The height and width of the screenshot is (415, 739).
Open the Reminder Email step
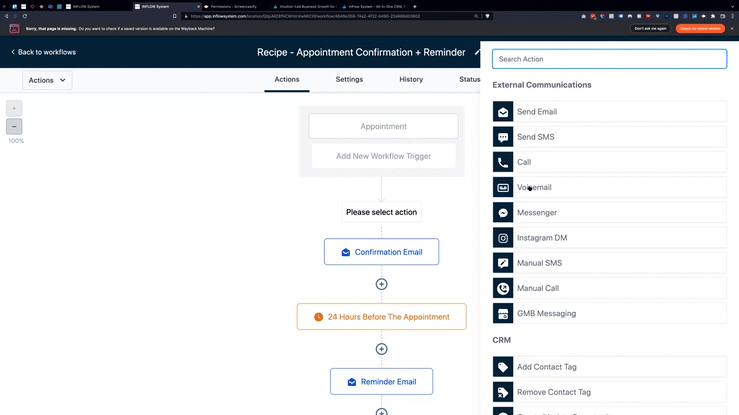tap(381, 382)
